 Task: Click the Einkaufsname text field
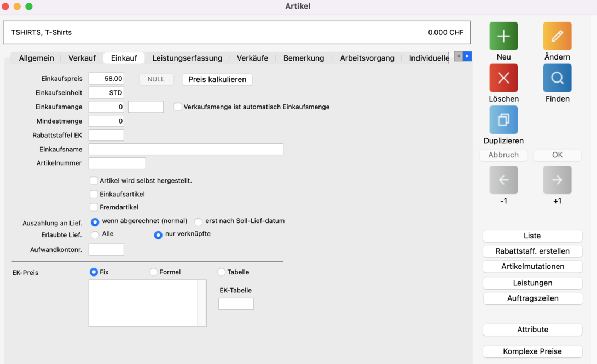186,149
